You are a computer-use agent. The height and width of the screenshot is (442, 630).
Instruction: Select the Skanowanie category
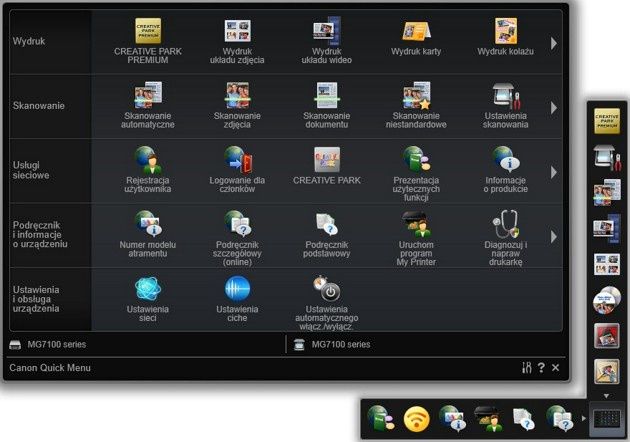pyautogui.click(x=50, y=106)
